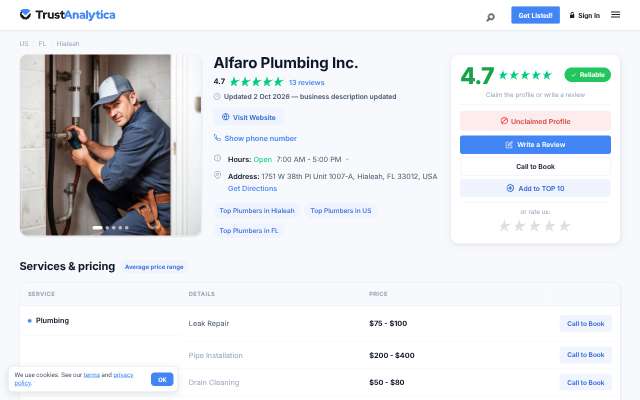640x400 pixels.
Task: Open the 13 reviews link
Action: tap(307, 82)
